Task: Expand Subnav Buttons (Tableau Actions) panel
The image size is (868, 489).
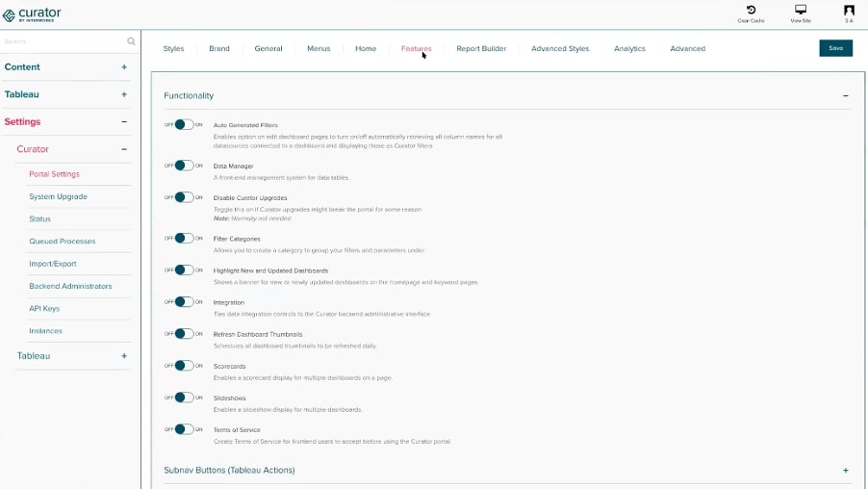Action: 845,470
